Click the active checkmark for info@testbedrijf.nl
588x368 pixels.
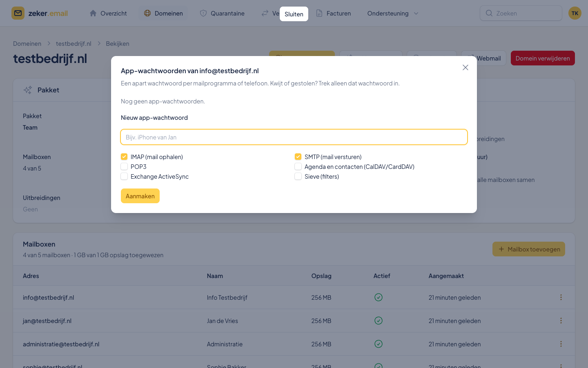[x=379, y=297]
